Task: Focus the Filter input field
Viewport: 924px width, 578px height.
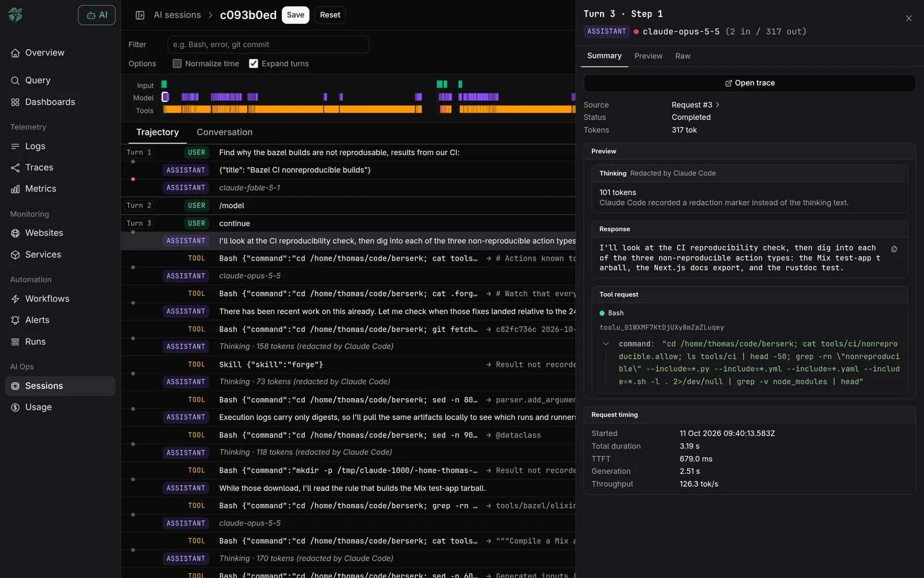Action: (x=268, y=45)
